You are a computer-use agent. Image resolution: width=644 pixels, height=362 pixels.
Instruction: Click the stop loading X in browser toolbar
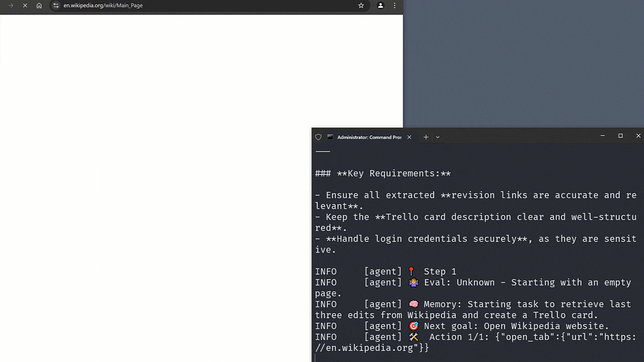25,6
